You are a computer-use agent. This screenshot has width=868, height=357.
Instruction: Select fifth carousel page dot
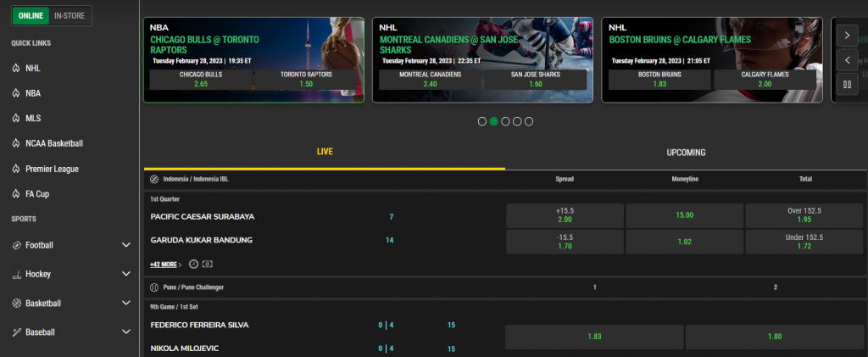coord(529,121)
